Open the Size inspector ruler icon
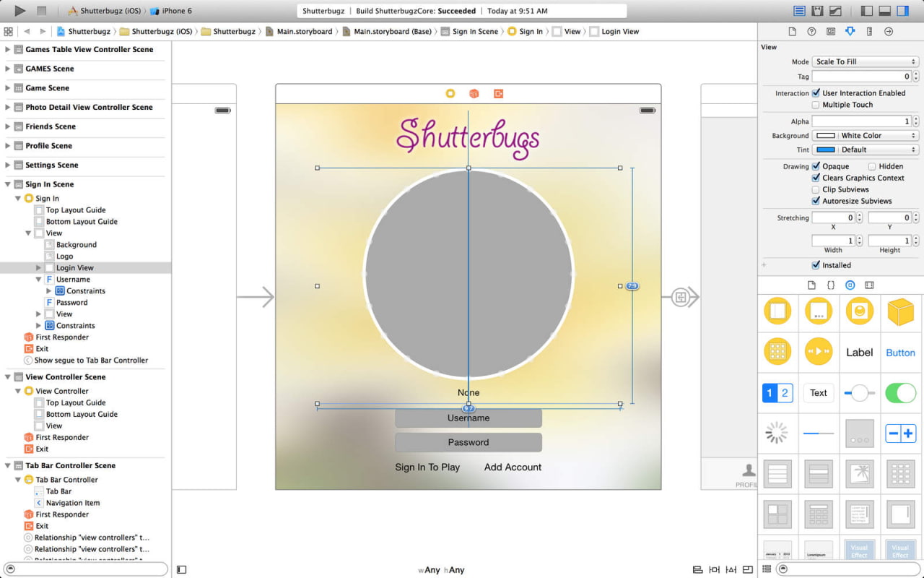The image size is (924, 578). click(x=869, y=32)
